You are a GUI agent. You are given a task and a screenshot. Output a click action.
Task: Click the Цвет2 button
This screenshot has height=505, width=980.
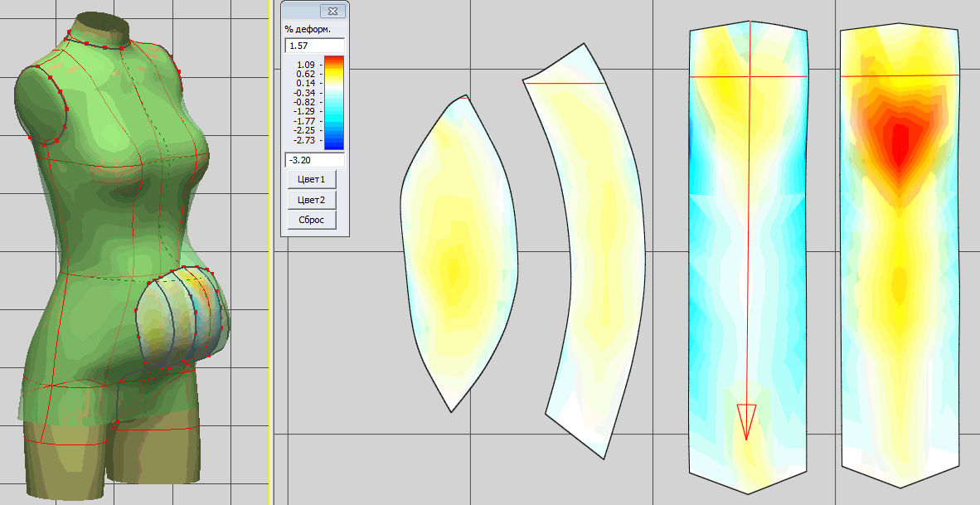tap(311, 200)
